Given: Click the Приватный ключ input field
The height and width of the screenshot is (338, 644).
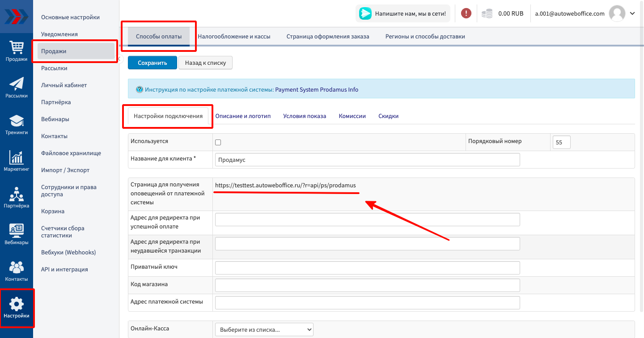Looking at the screenshot, I should click(367, 268).
